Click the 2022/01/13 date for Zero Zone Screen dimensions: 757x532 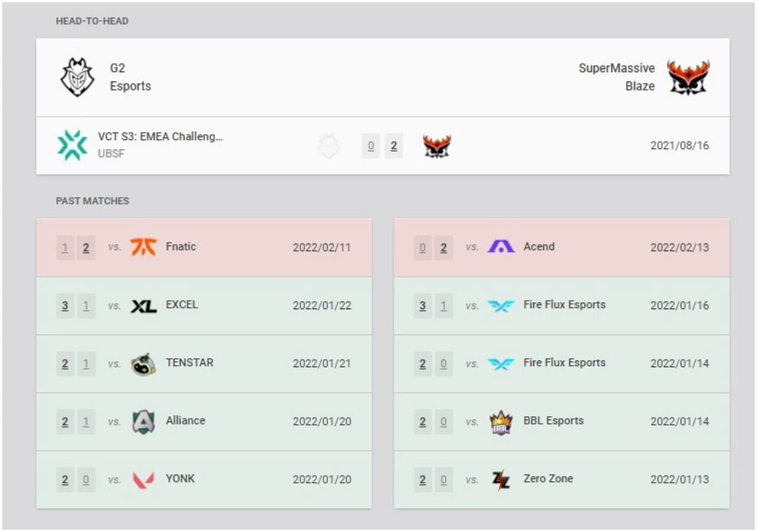(680, 479)
